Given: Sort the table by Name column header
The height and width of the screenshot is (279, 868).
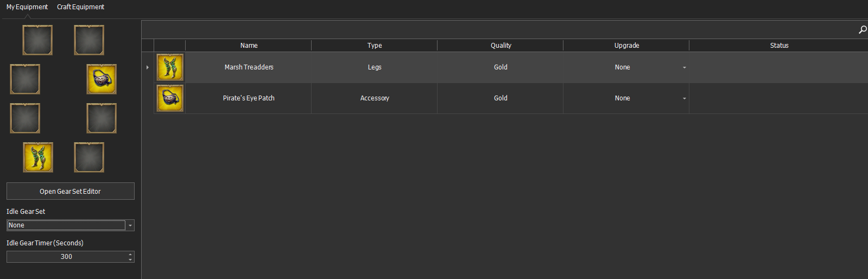Looking at the screenshot, I should pos(249,46).
